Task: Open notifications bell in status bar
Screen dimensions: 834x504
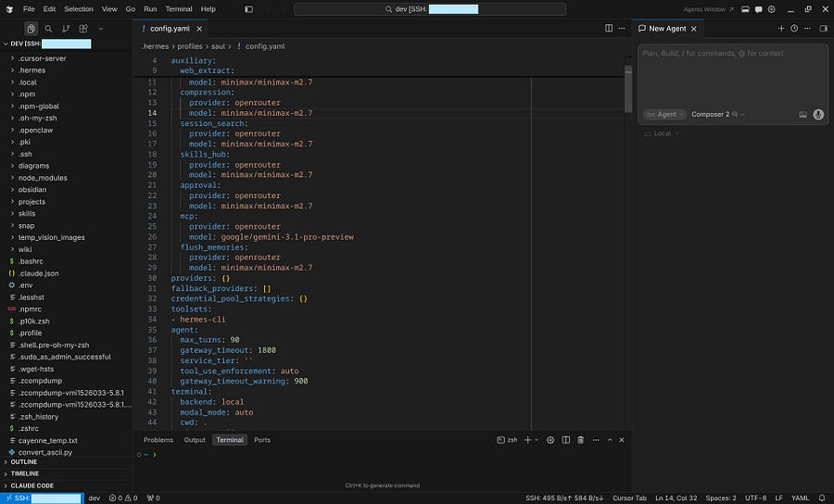Action: pos(822,498)
